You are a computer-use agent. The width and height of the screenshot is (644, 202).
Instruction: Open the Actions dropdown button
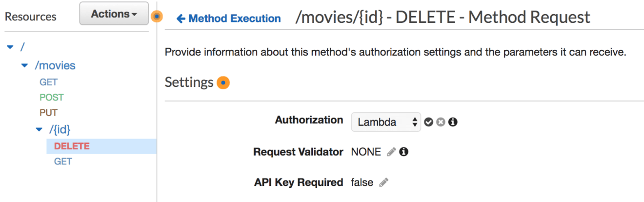[x=114, y=14]
